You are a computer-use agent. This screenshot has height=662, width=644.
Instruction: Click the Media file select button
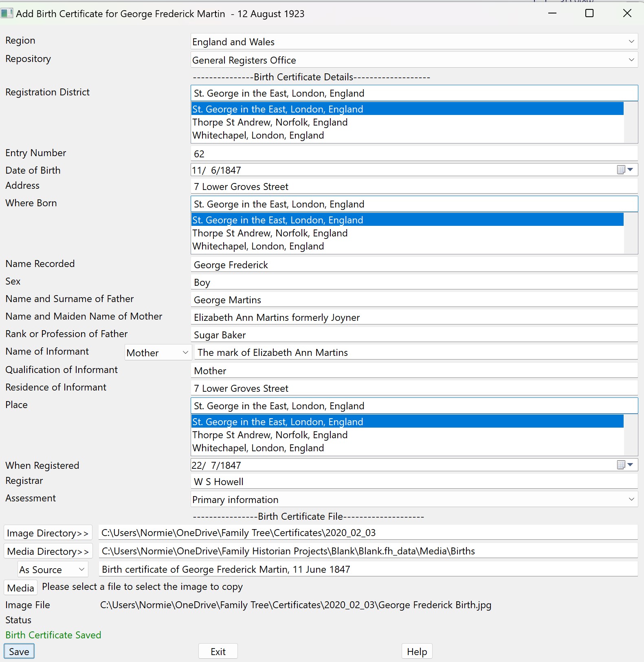pos(21,588)
